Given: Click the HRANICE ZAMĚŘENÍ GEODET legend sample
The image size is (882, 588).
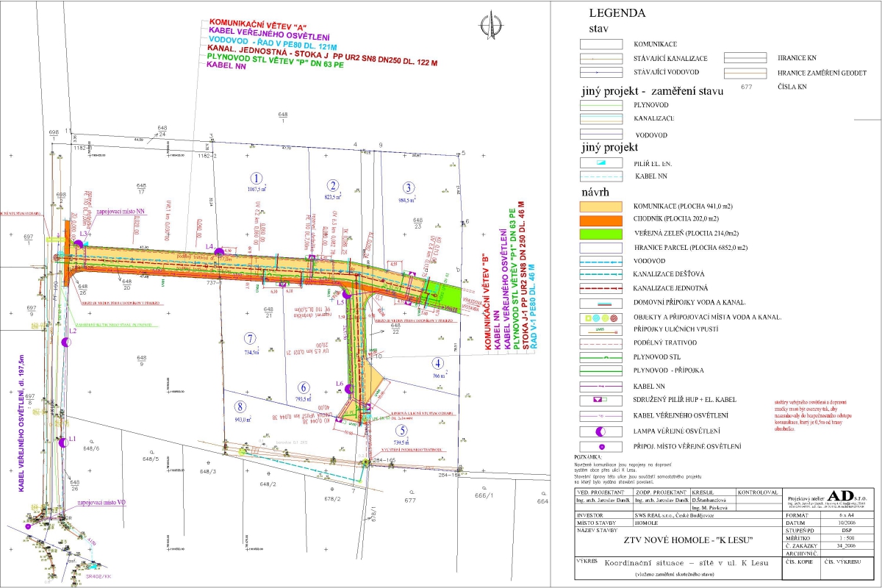Looking at the screenshot, I should point(746,73).
